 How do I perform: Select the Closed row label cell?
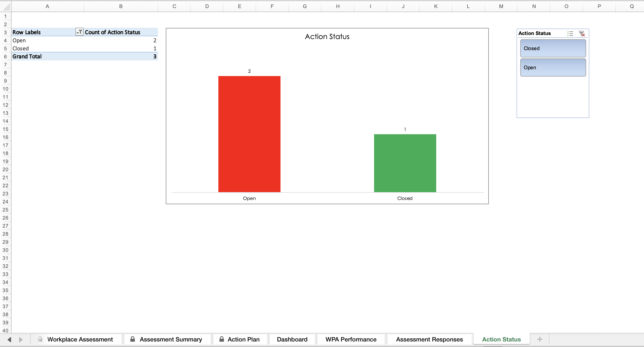tap(48, 48)
